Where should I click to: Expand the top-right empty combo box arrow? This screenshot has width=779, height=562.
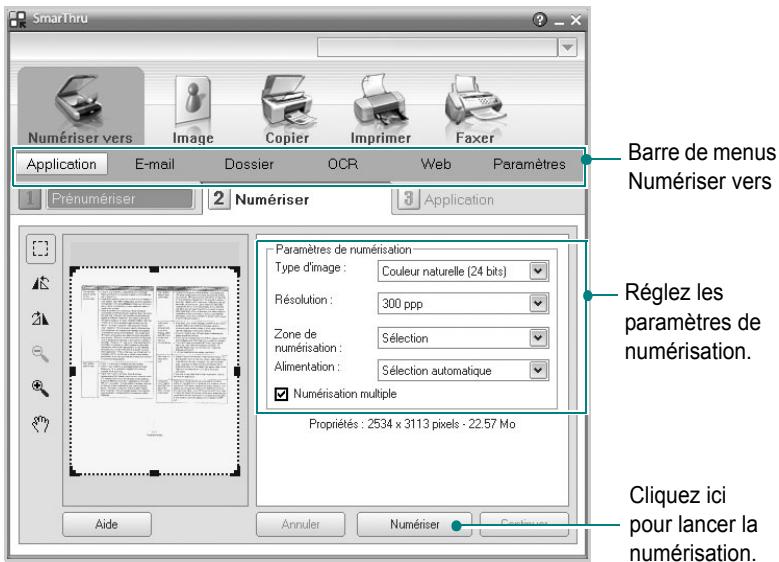567,48
